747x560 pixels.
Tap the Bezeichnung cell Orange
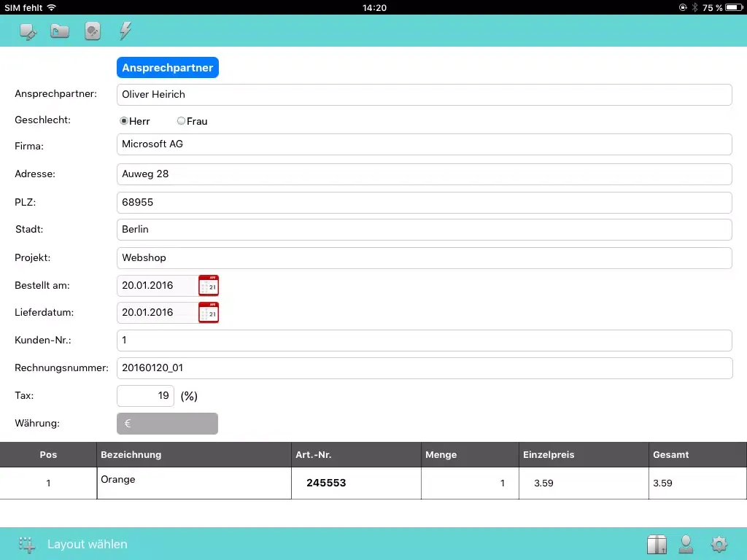click(194, 483)
